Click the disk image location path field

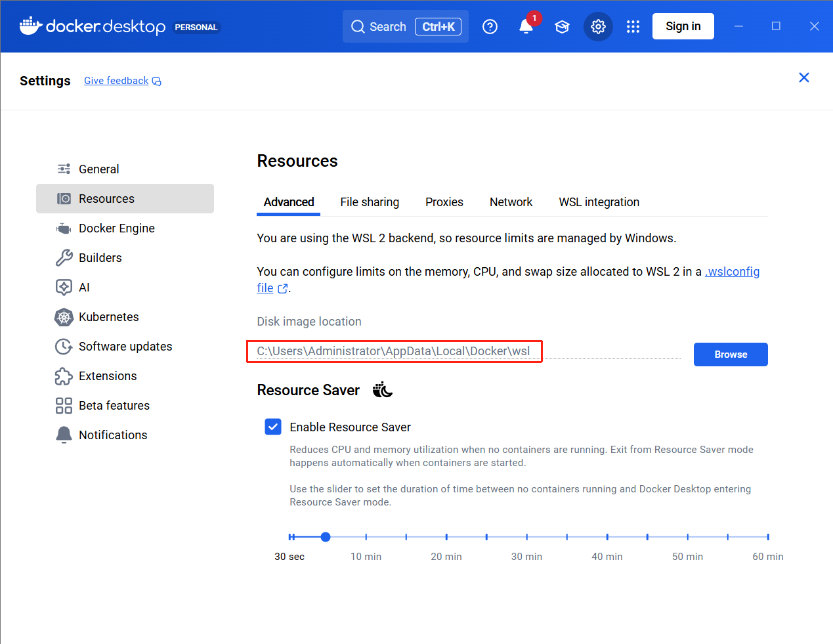coord(469,351)
